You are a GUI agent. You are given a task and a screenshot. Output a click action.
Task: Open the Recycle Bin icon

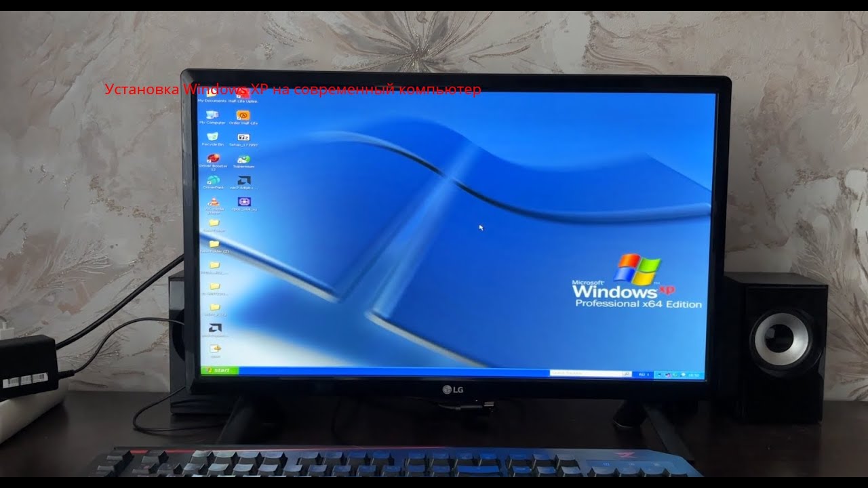pos(212,138)
